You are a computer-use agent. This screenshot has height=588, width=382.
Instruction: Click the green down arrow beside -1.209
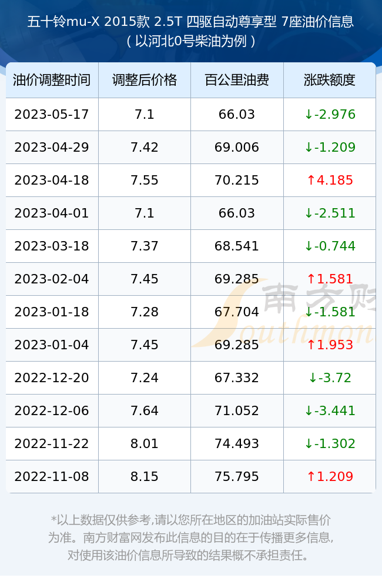click(309, 148)
